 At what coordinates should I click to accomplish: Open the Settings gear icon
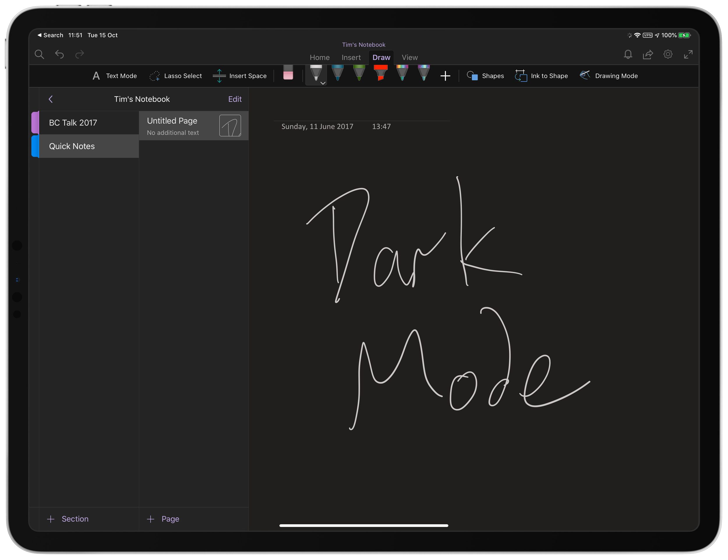click(668, 54)
